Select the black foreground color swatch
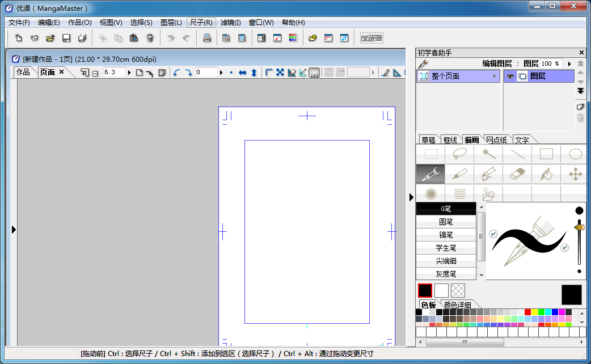Viewport: 591px width, 364px height. pos(425,290)
